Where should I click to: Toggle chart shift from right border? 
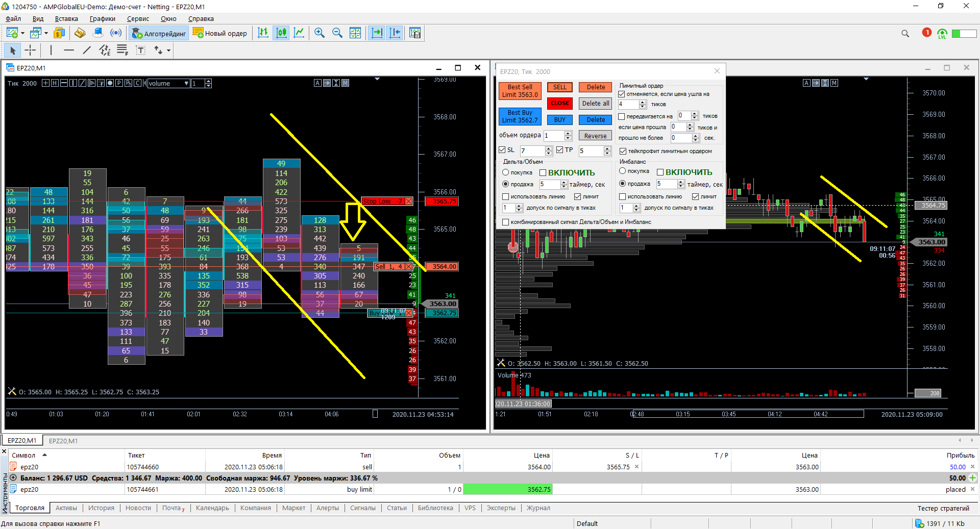(395, 33)
